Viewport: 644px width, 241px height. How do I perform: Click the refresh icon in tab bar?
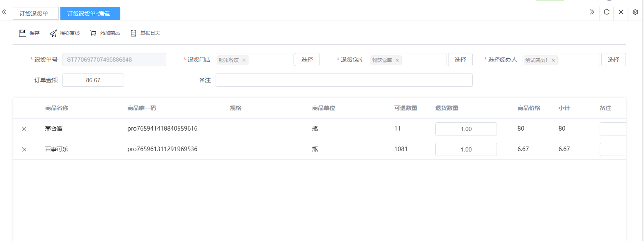[606, 12]
